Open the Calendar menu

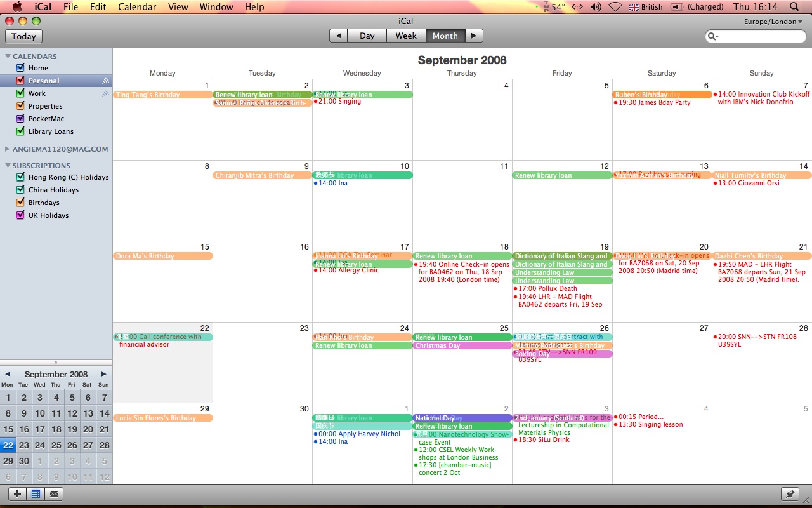pos(137,7)
